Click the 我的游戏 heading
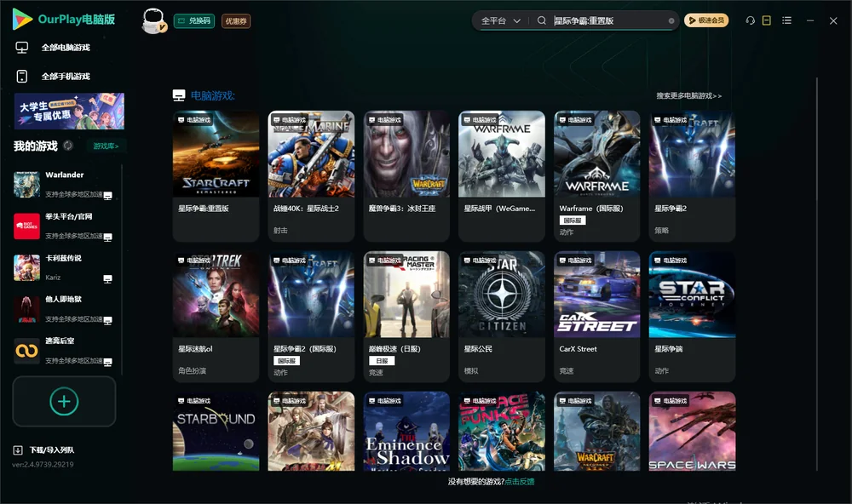 (35, 146)
